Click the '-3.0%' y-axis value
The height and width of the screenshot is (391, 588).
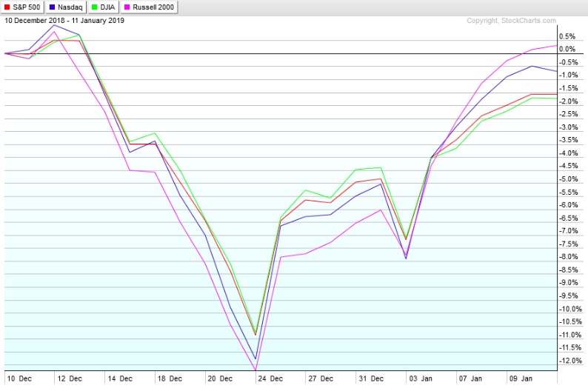[x=569, y=127]
